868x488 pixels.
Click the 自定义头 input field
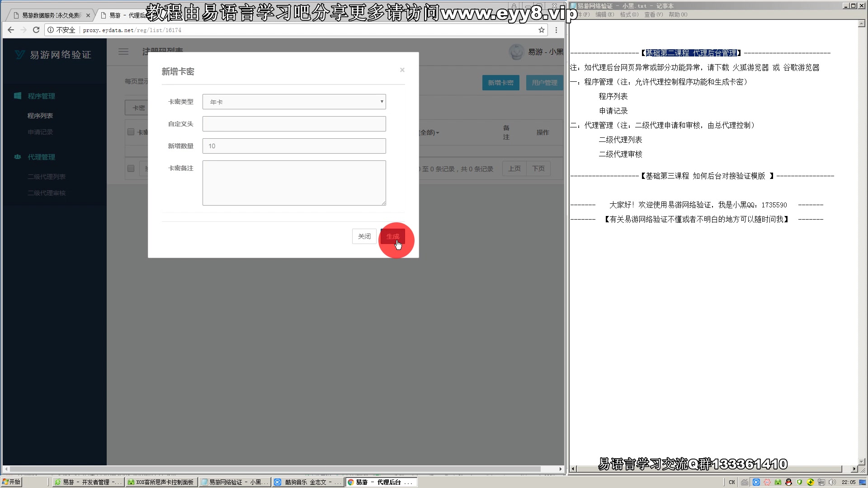294,124
